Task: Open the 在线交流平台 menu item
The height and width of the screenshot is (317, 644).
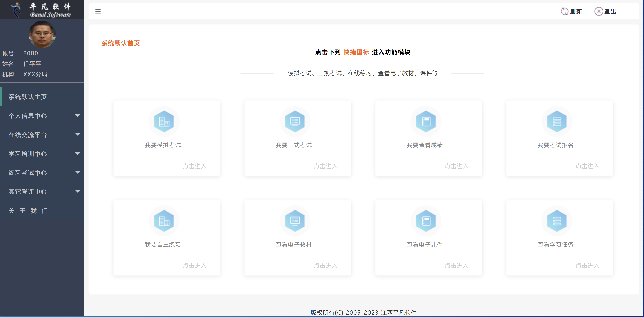Action: [42, 135]
